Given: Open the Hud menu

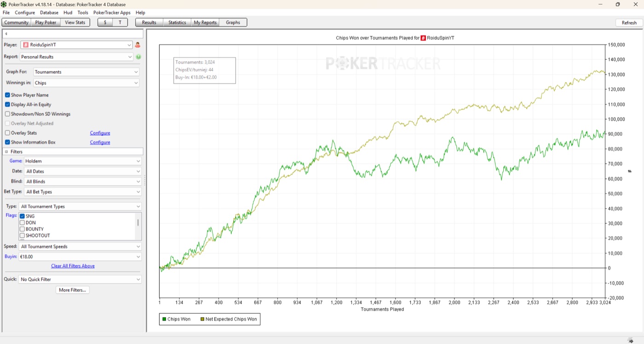Looking at the screenshot, I should (68, 13).
